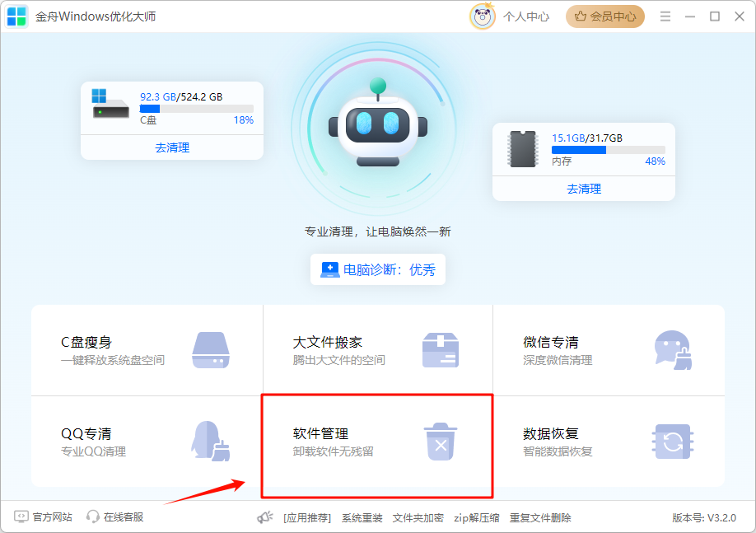Click the 版本号: V3.2.0 text

tap(704, 518)
